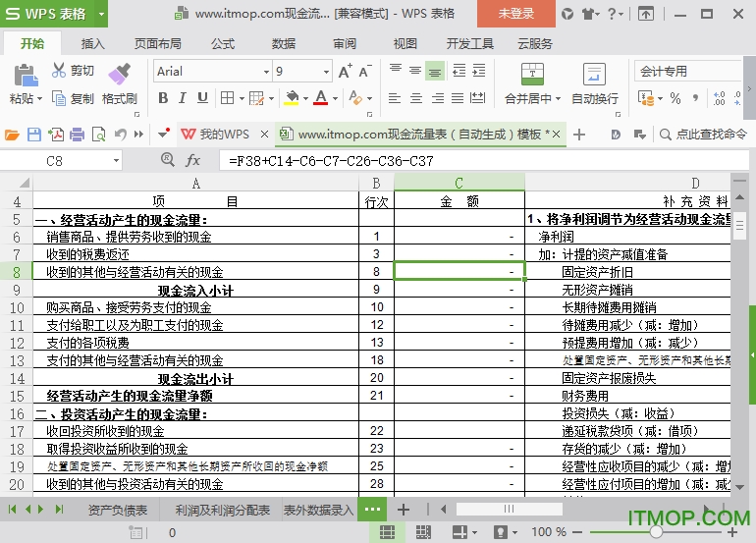Open print preview icon
Image resolution: width=756 pixels, height=543 pixels.
98,135
